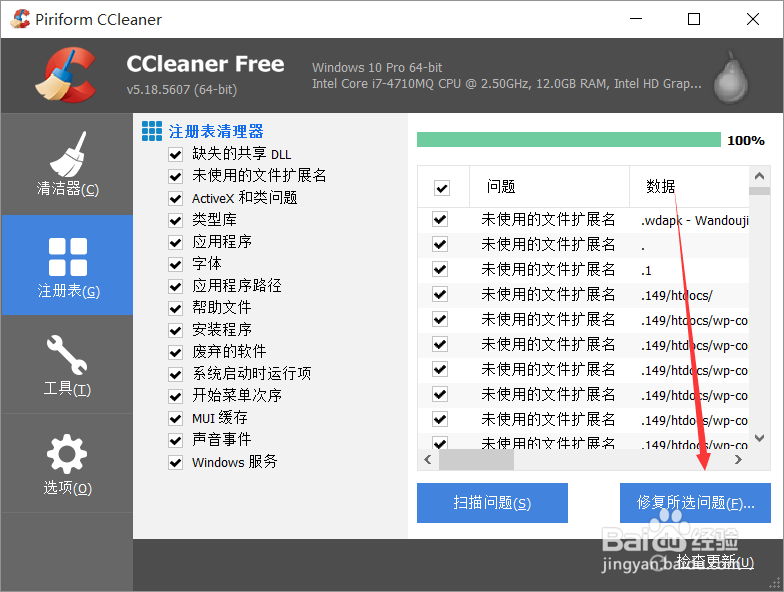Image resolution: width=784 pixels, height=592 pixels.
Task: Click the 修复所选问题(F)... button
Action: (x=695, y=502)
